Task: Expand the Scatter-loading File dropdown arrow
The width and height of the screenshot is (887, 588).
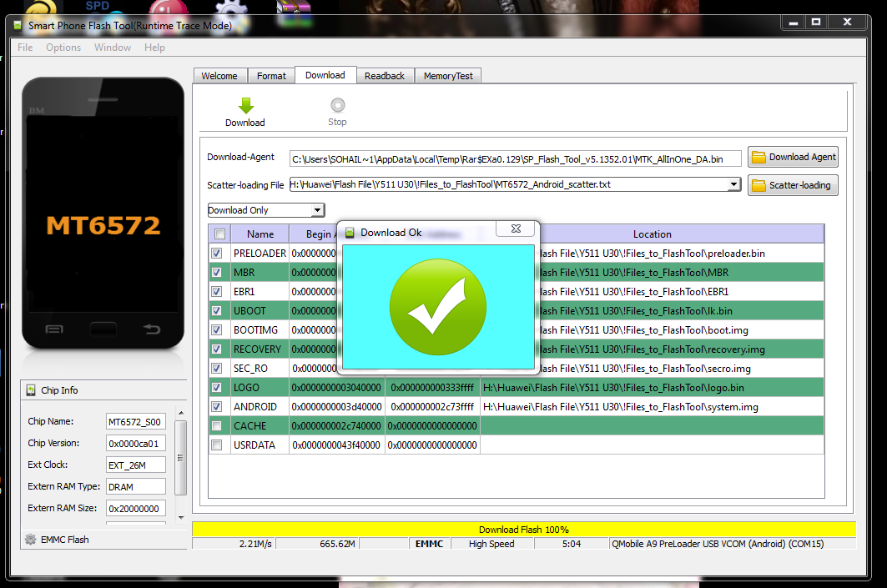Action: pos(733,184)
